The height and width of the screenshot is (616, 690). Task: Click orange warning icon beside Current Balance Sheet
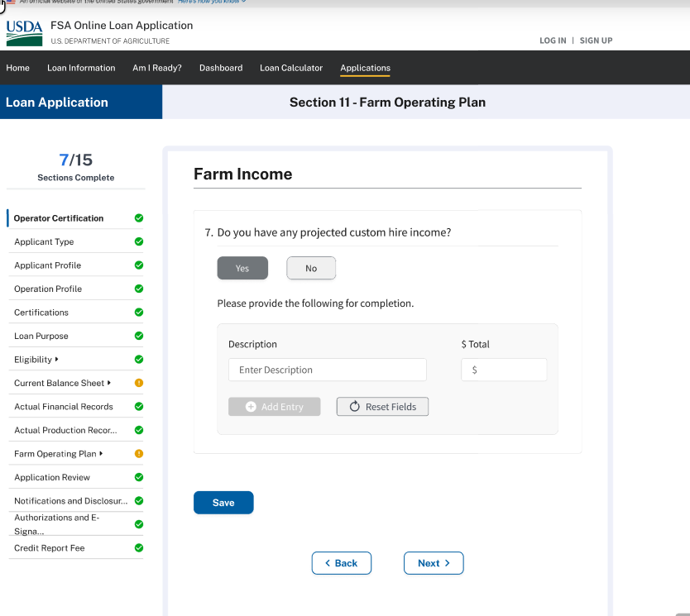point(139,383)
